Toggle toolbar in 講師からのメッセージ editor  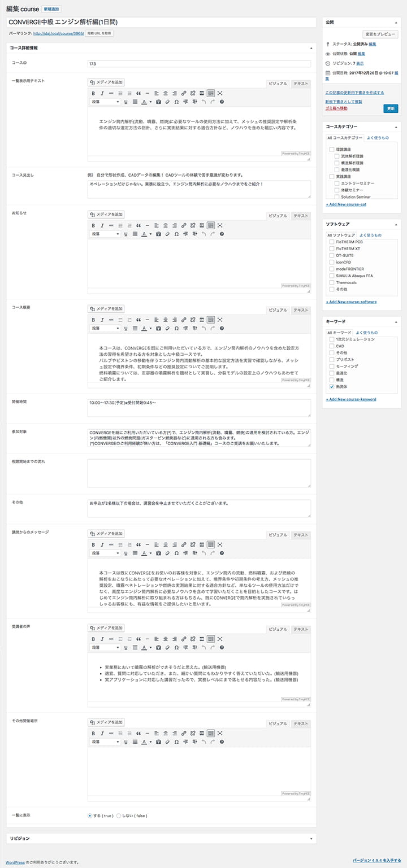(x=211, y=544)
